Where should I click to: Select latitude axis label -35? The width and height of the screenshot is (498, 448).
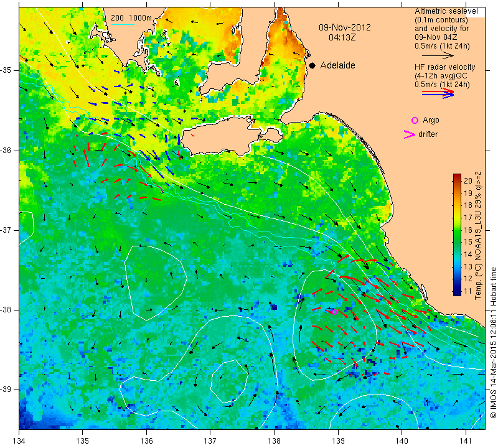tap(6, 70)
